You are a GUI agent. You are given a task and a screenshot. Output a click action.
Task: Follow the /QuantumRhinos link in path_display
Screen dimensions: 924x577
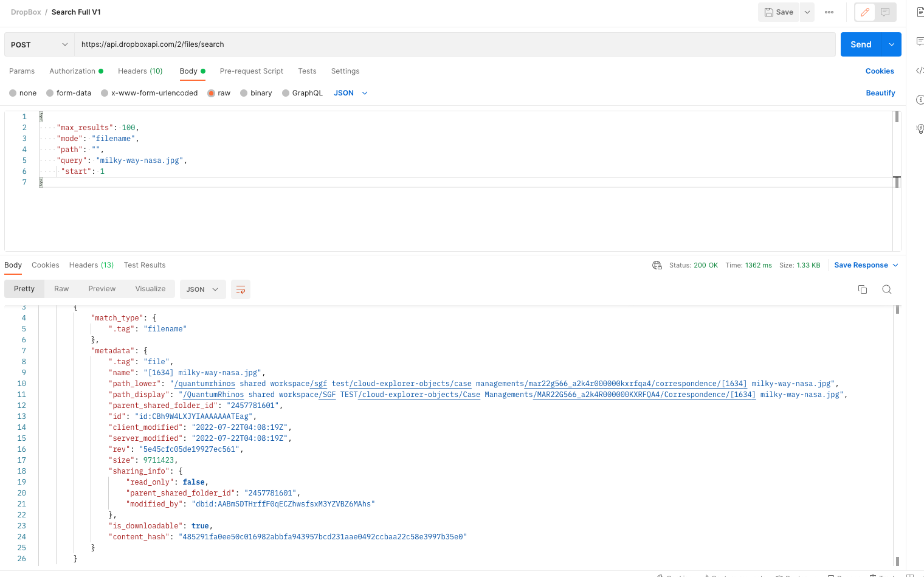213,395
